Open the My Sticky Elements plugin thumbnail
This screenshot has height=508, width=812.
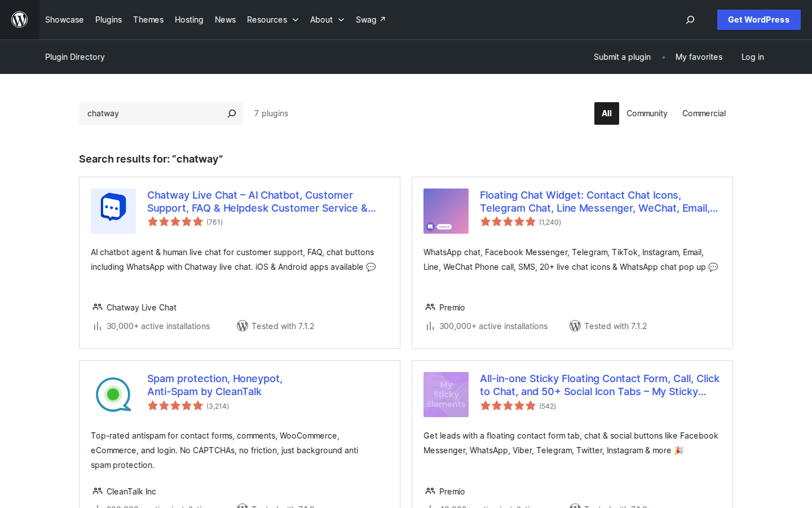coord(446,395)
